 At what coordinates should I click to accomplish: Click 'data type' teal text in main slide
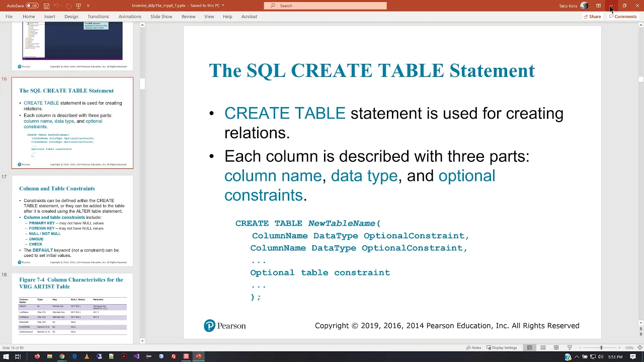click(364, 176)
